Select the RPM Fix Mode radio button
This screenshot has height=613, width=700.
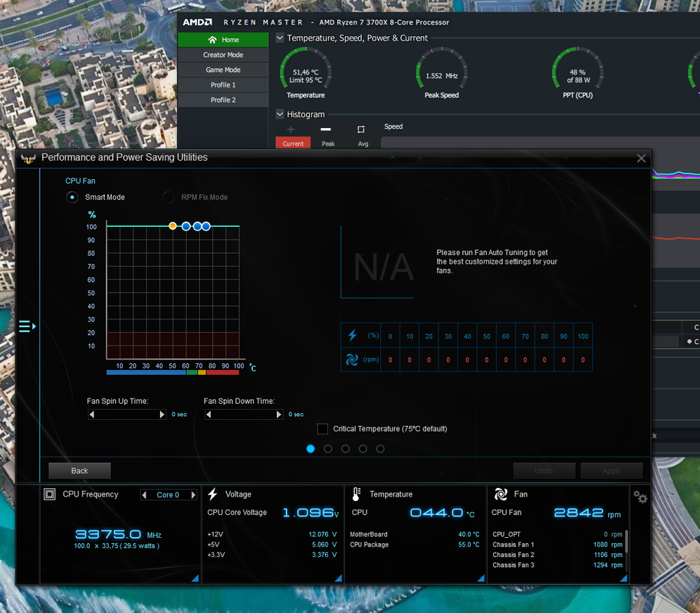pyautogui.click(x=169, y=197)
